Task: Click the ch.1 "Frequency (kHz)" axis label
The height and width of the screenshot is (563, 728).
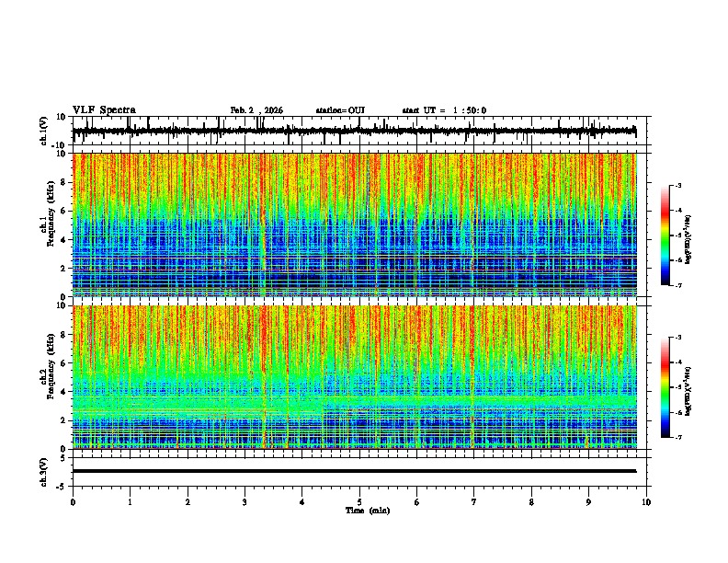Action: pos(51,213)
